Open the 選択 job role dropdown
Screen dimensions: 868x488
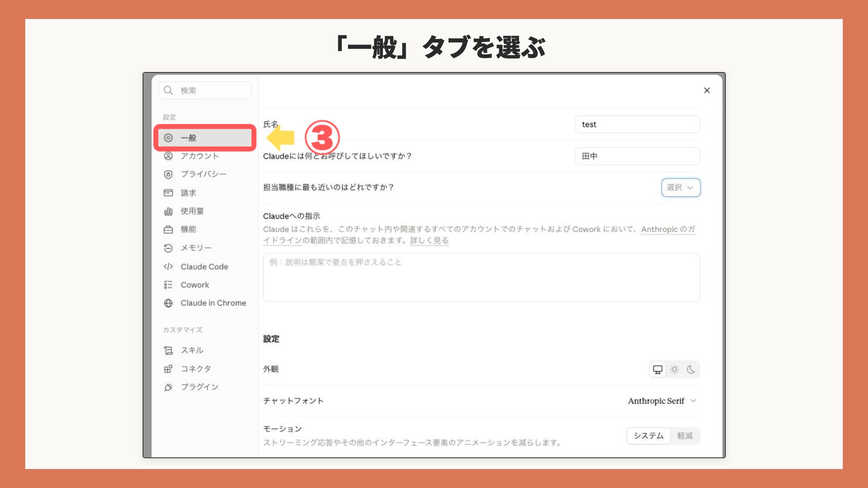pyautogui.click(x=681, y=187)
